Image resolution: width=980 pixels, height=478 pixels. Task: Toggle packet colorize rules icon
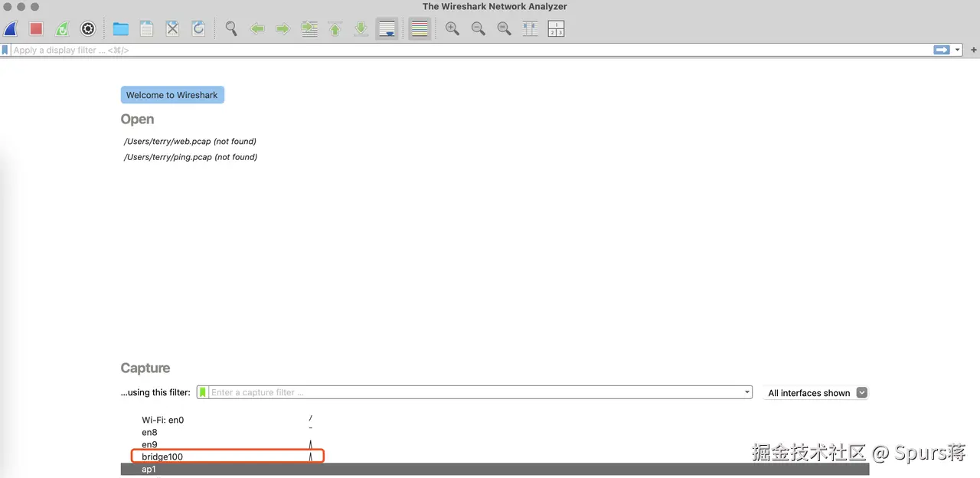click(x=420, y=29)
